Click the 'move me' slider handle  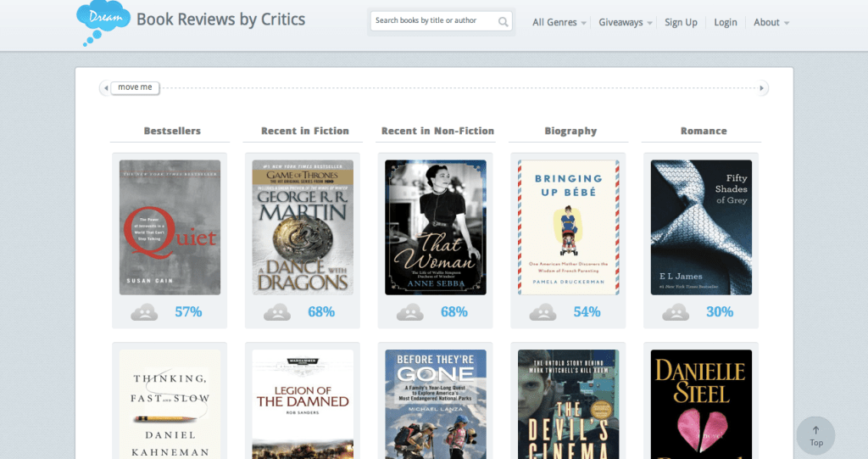click(x=135, y=87)
